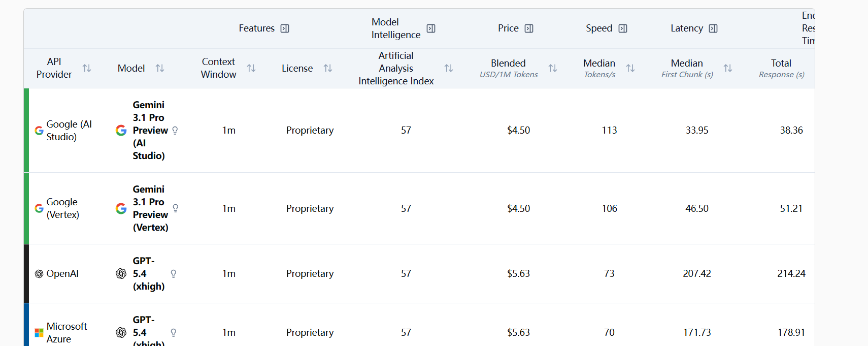Click reasoning lightbulb icon for Gemini AI Studio
This screenshot has width=868, height=346.
pyautogui.click(x=175, y=131)
